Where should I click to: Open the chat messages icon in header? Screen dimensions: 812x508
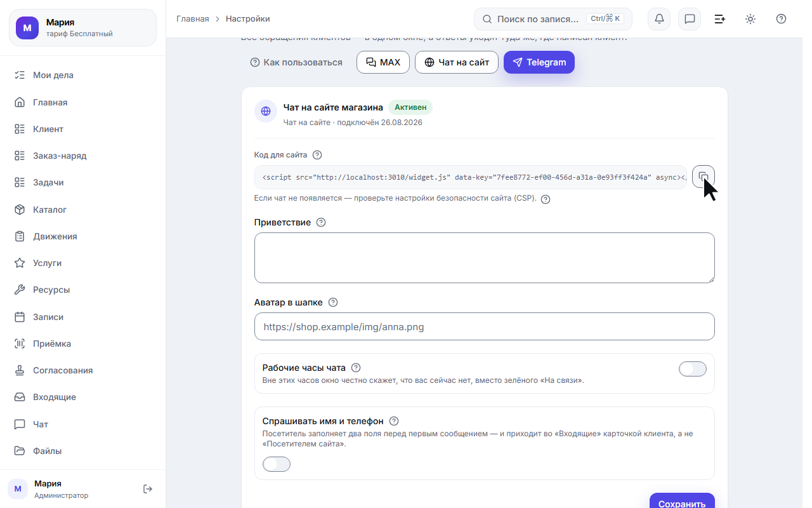point(690,19)
